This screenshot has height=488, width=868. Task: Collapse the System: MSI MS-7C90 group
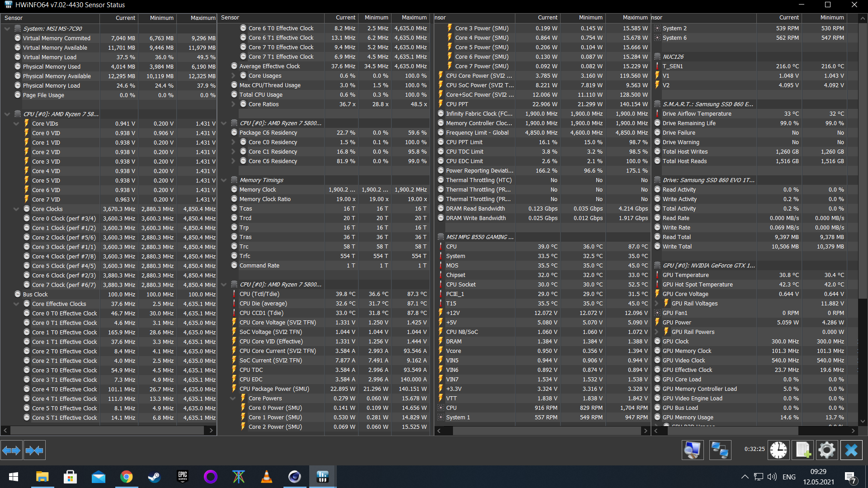coord(7,28)
